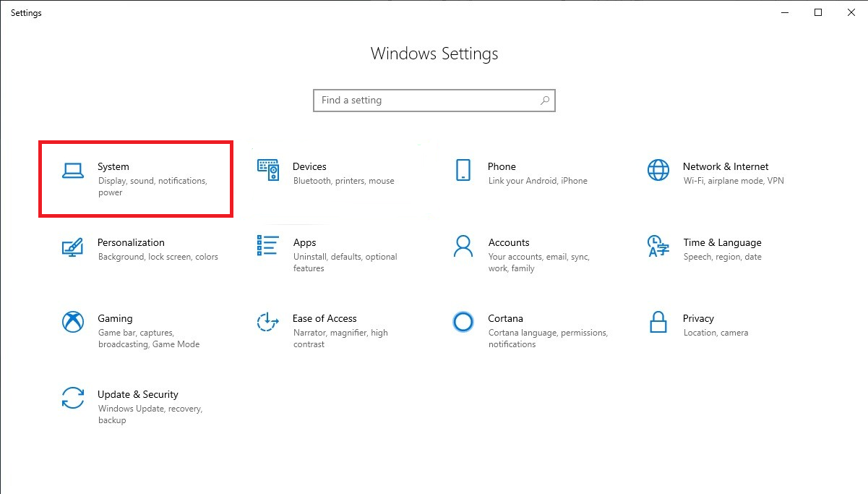Click "Display, sound, notifications, power" description

click(x=152, y=187)
